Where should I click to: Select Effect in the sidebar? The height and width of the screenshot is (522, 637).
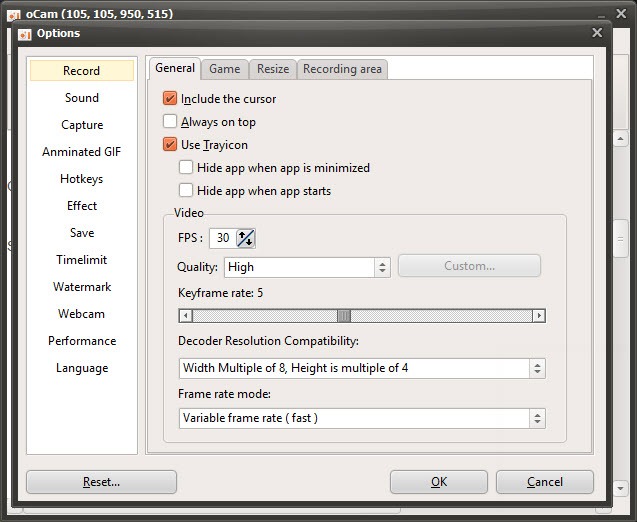coord(82,206)
